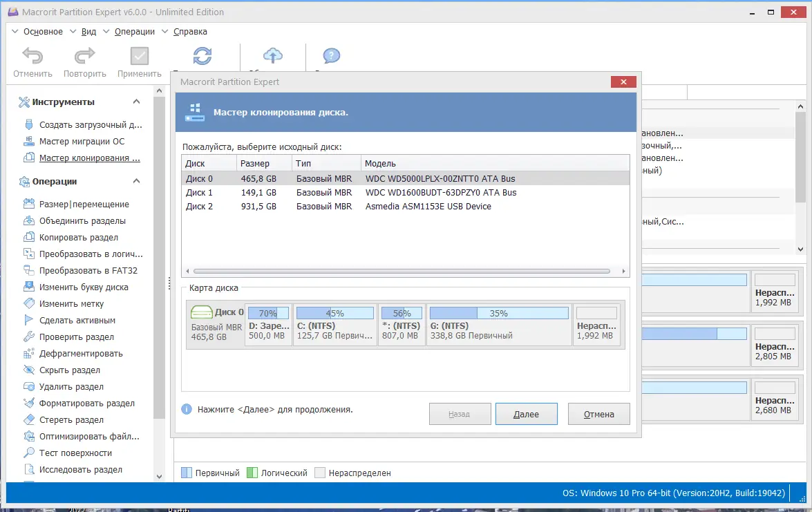Select Диск 2 Asmedia USB row
The image size is (812, 512).
point(406,206)
